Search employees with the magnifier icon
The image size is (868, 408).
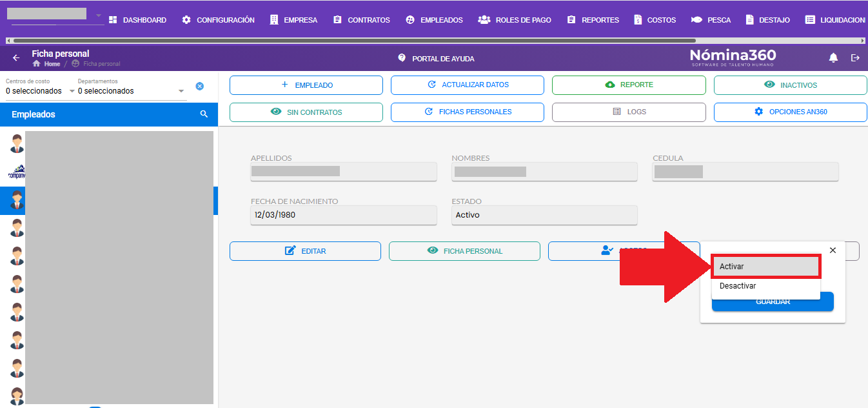pos(204,114)
